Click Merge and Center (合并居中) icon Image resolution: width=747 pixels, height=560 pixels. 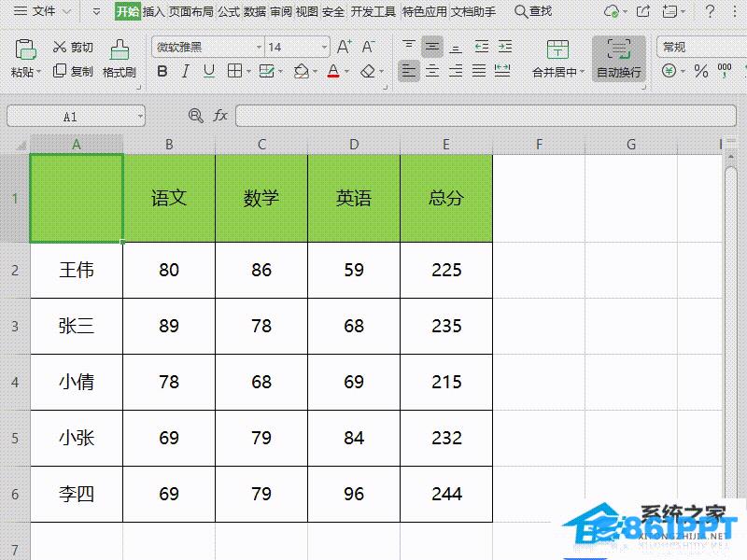tap(557, 49)
